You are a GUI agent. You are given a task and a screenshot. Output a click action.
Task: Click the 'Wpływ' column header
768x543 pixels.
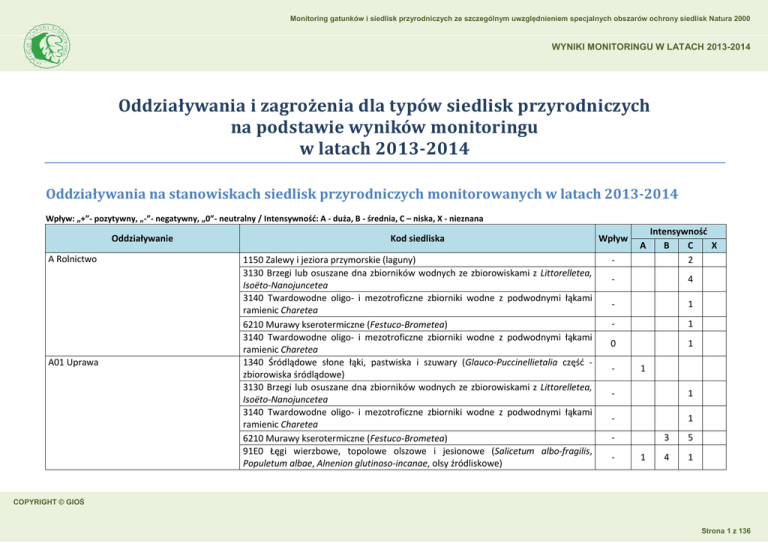611,241
